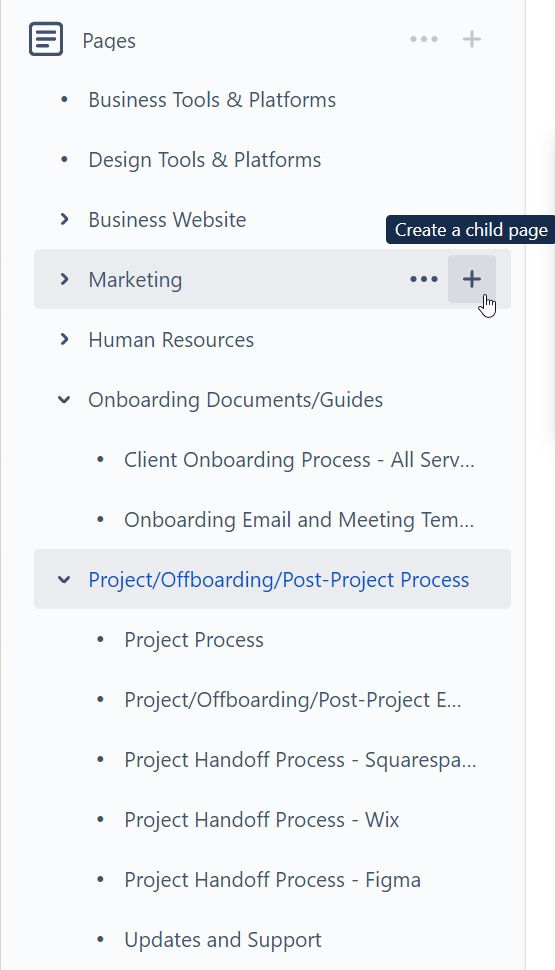Expand the Marketing chevron

coord(64,279)
